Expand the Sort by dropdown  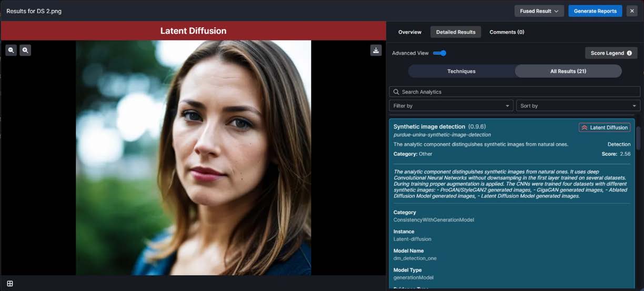[x=578, y=106]
